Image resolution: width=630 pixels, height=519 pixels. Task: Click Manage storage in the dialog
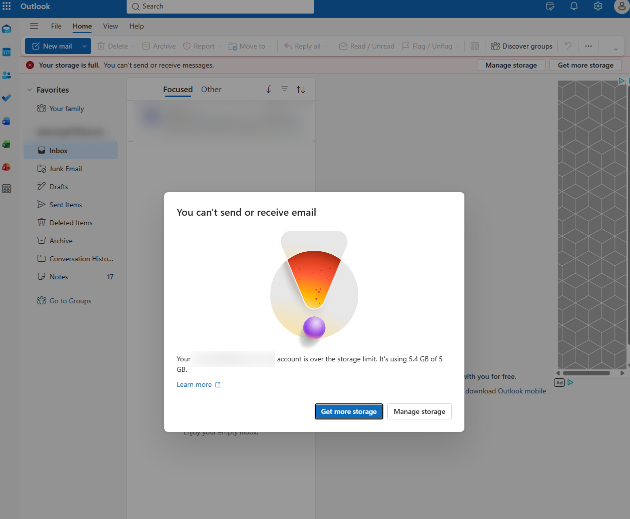(419, 411)
